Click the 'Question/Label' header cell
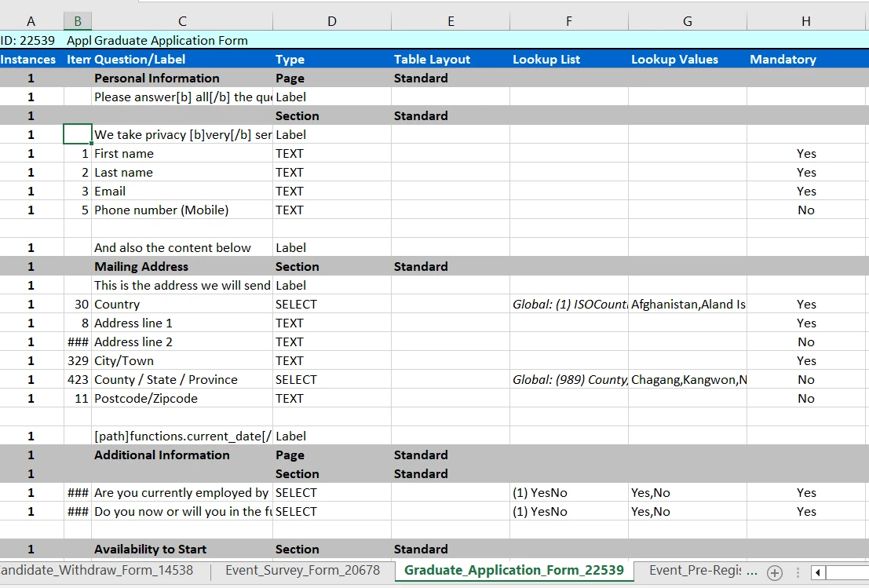The image size is (869, 588). [182, 60]
